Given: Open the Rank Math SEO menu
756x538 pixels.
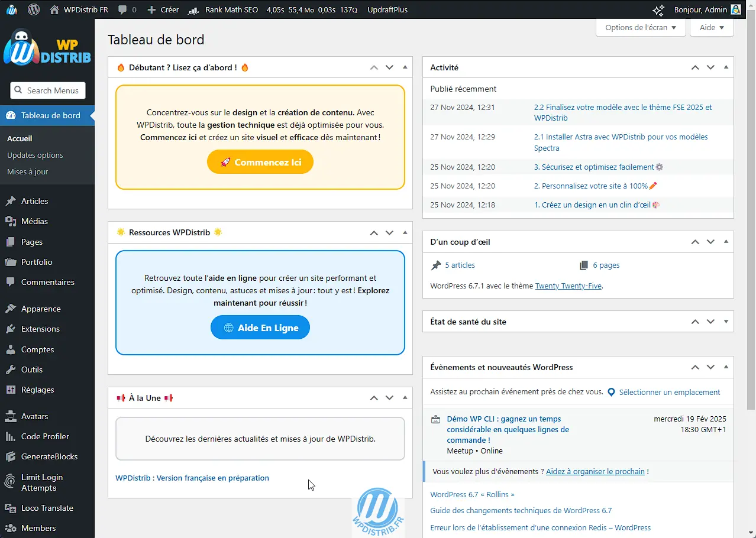Looking at the screenshot, I should click(x=224, y=9).
